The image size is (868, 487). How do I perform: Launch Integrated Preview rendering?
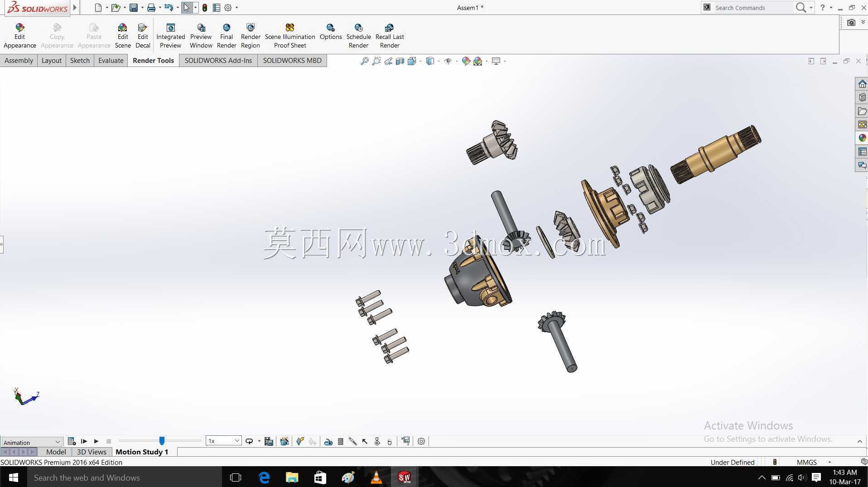tap(170, 36)
